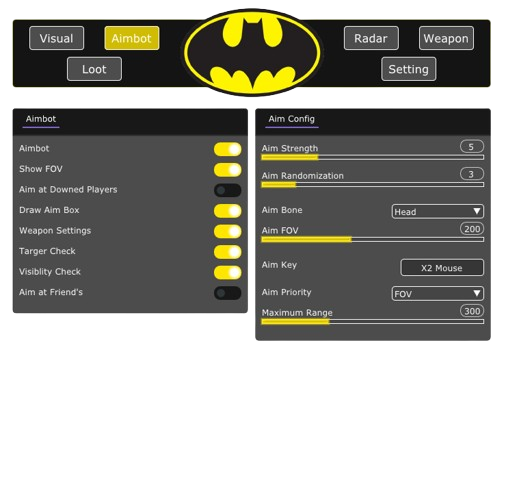Click the Aim FOV value field 200
Image resolution: width=506 pixels, height=493 pixels.
[x=472, y=229]
